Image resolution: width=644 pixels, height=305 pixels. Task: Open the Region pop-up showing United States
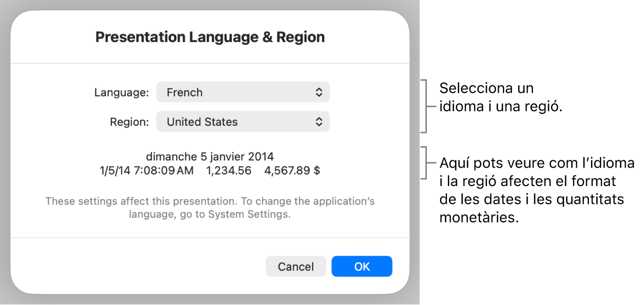[243, 122]
